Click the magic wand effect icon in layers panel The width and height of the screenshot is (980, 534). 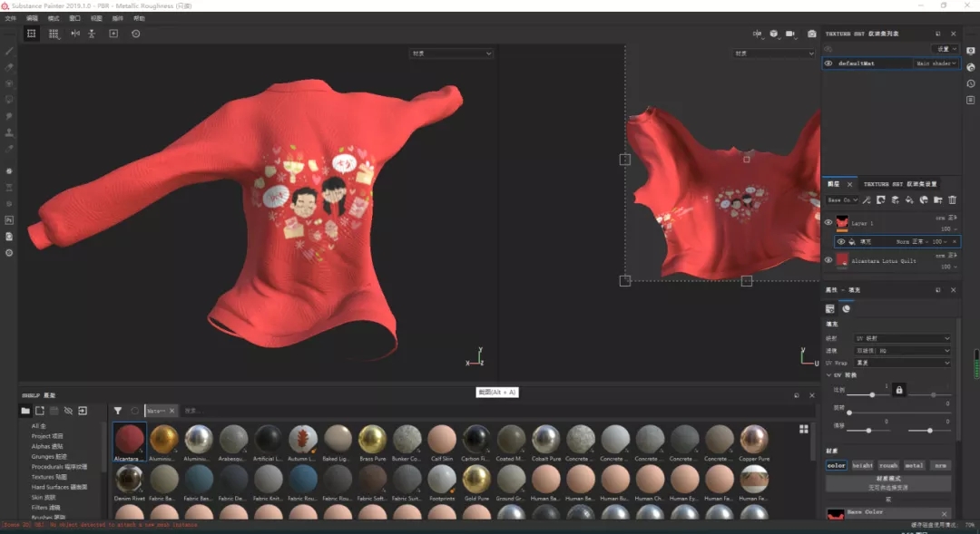tap(867, 199)
